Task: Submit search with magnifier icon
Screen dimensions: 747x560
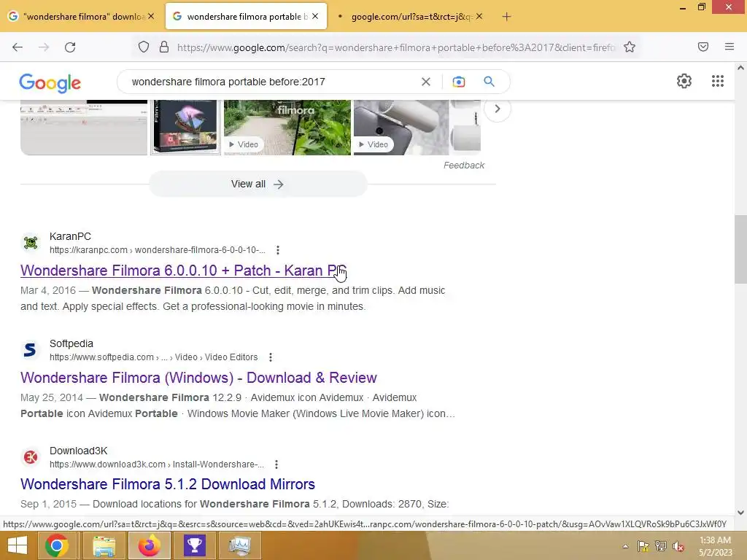Action: tap(489, 82)
